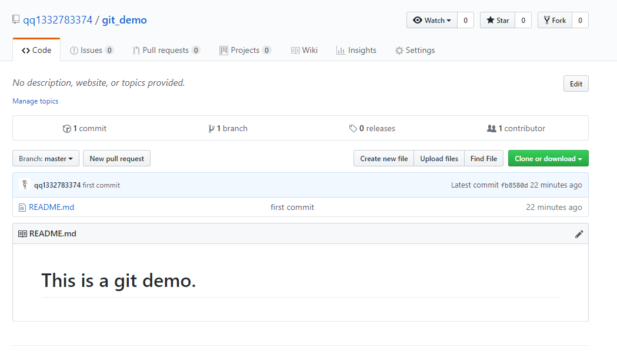Click the pencil edit icon for README.md
617x364 pixels.
point(579,234)
